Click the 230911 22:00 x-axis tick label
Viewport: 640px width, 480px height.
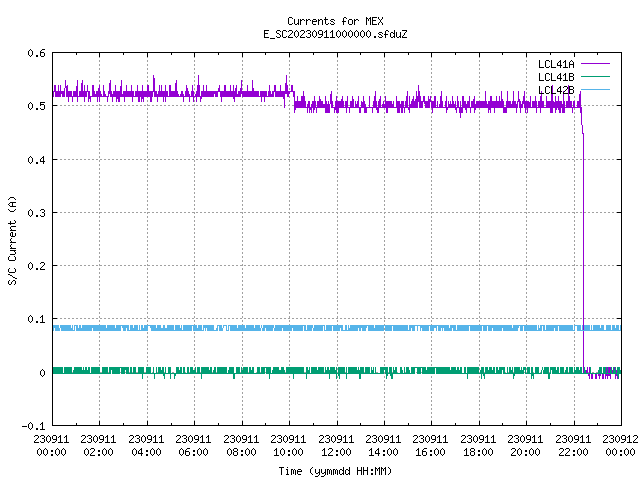[x=573, y=446]
